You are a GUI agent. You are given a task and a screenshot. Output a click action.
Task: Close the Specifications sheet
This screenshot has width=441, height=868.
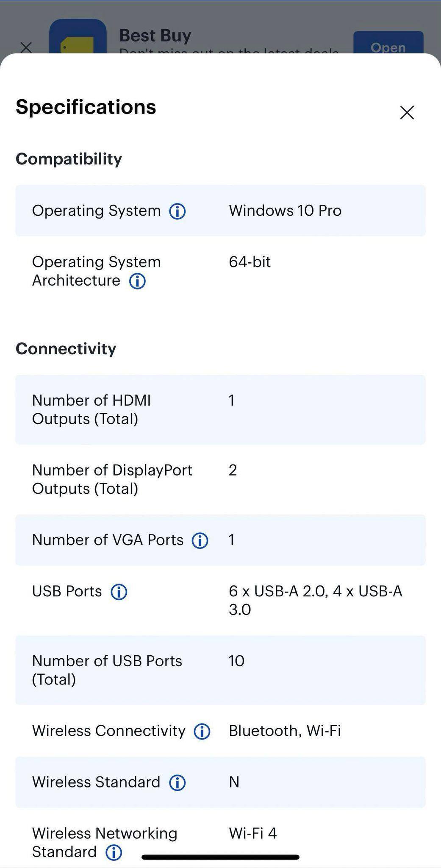(x=406, y=113)
